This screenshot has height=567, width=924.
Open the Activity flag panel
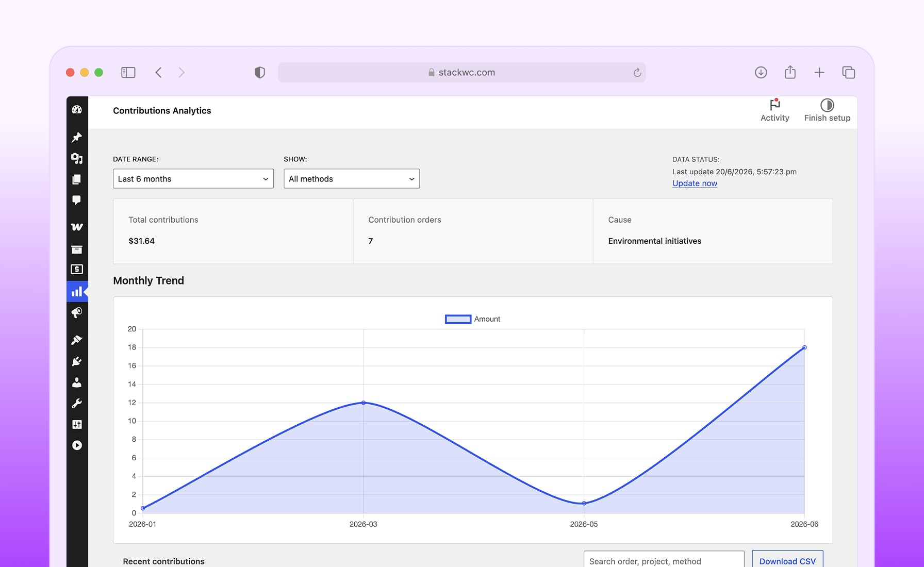point(774,111)
